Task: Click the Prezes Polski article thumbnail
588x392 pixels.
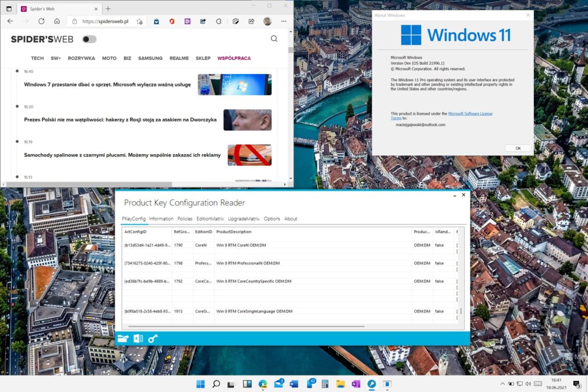Action: pos(248,120)
